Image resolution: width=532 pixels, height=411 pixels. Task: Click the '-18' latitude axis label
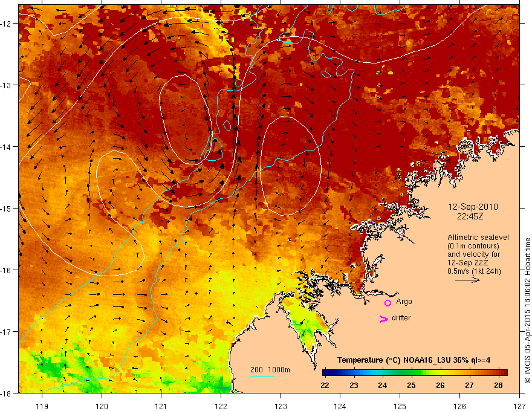pos(7,393)
